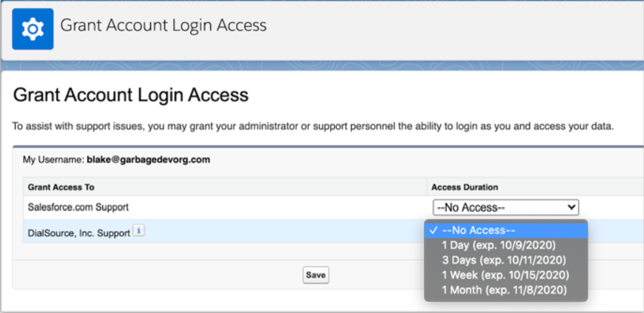Choose 1 Month (exp. 11/8/2020) option
This screenshot has width=644, height=313.
pyautogui.click(x=504, y=290)
